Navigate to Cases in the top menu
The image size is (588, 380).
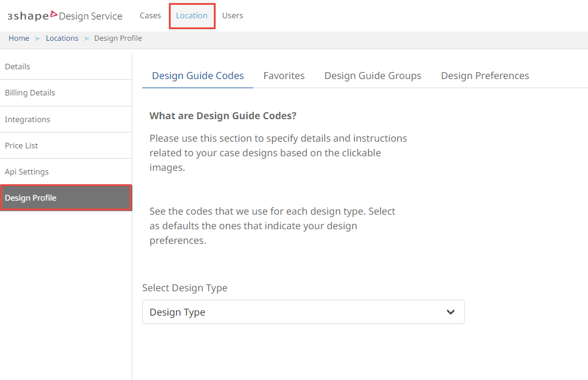pyautogui.click(x=150, y=15)
